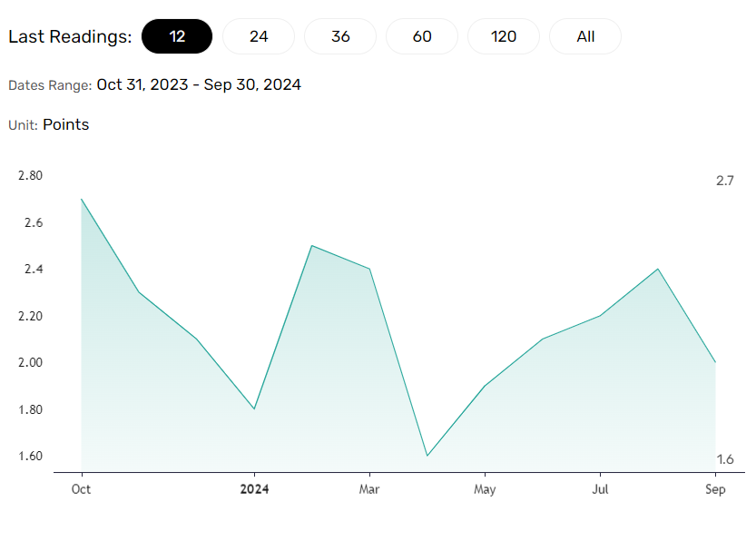This screenshot has height=541, width=756.
Task: Select the All readings option
Action: tap(585, 36)
